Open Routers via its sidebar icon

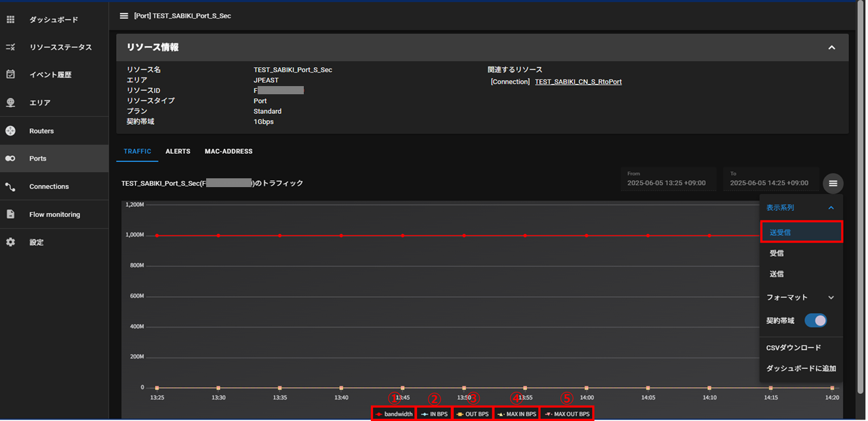coord(10,131)
